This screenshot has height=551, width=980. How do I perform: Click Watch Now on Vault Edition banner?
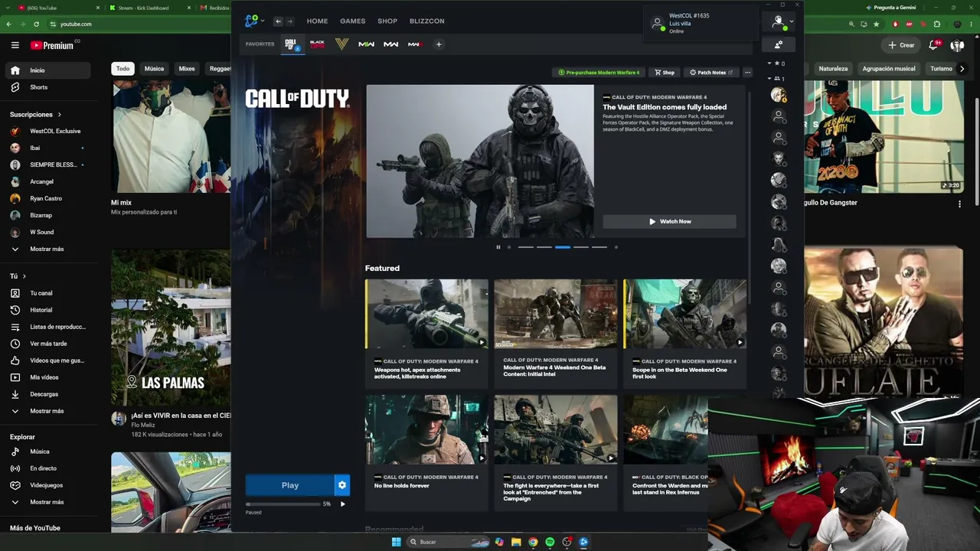point(669,222)
